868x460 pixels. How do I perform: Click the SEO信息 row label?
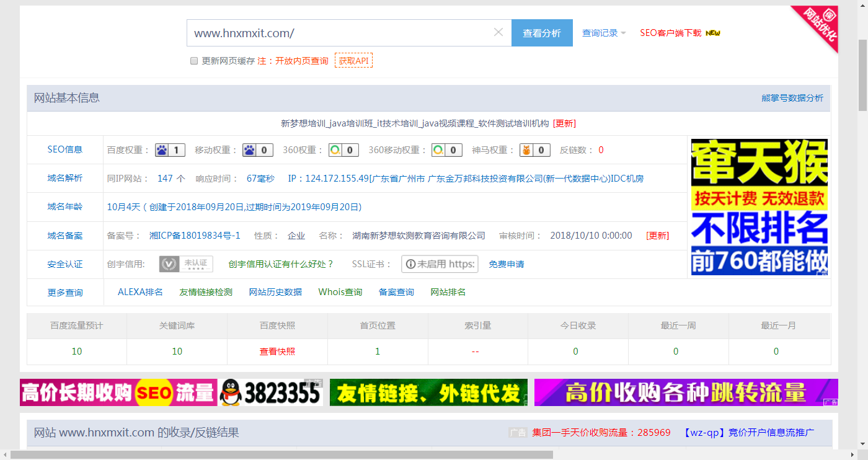(65, 149)
